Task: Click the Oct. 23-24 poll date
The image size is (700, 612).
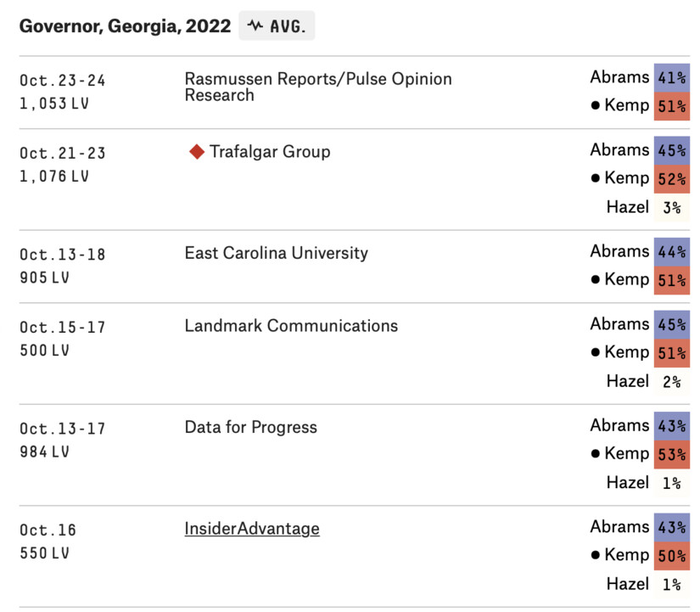Action: pyautogui.click(x=63, y=81)
